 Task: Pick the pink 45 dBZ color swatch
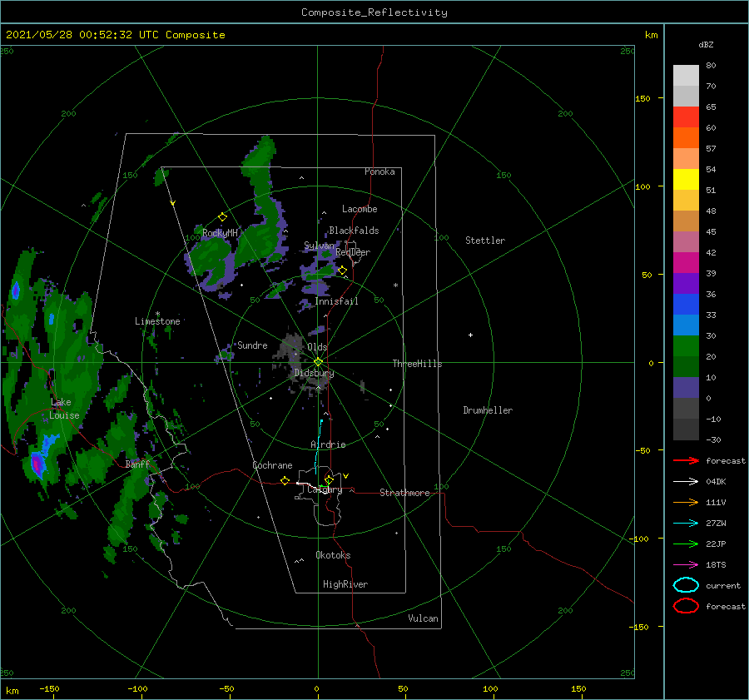coord(686,241)
